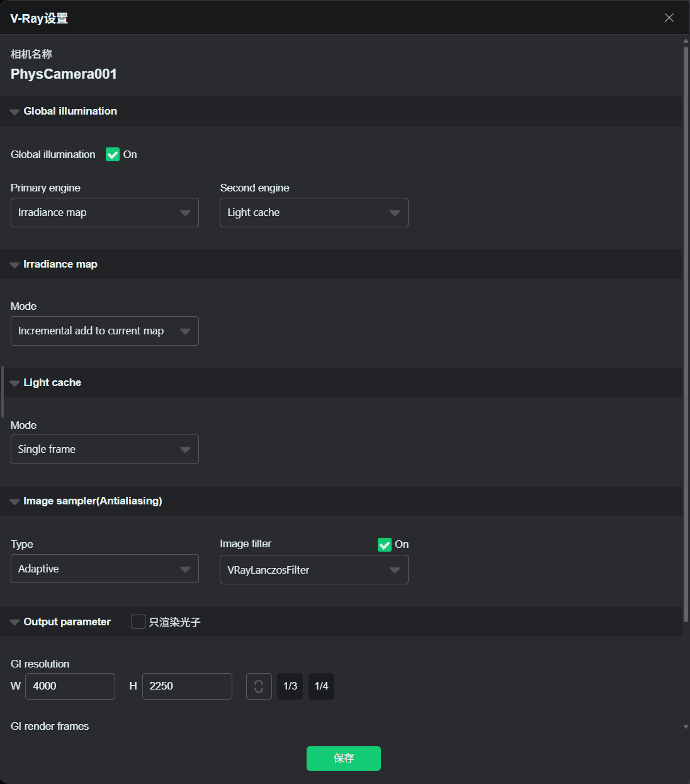Collapse the Light cache section arrow
Image resolution: width=690 pixels, height=784 pixels.
pos(14,383)
